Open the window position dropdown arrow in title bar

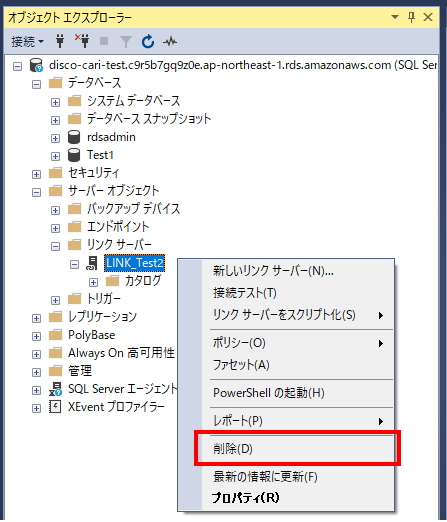tap(395, 17)
